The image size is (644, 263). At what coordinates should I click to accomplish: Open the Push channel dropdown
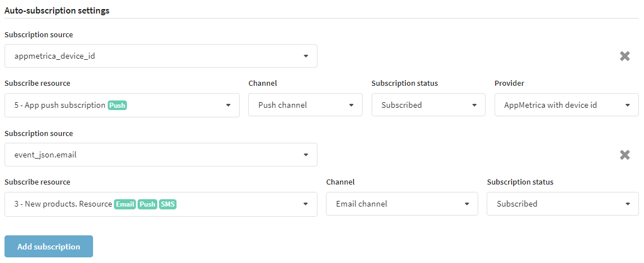305,105
